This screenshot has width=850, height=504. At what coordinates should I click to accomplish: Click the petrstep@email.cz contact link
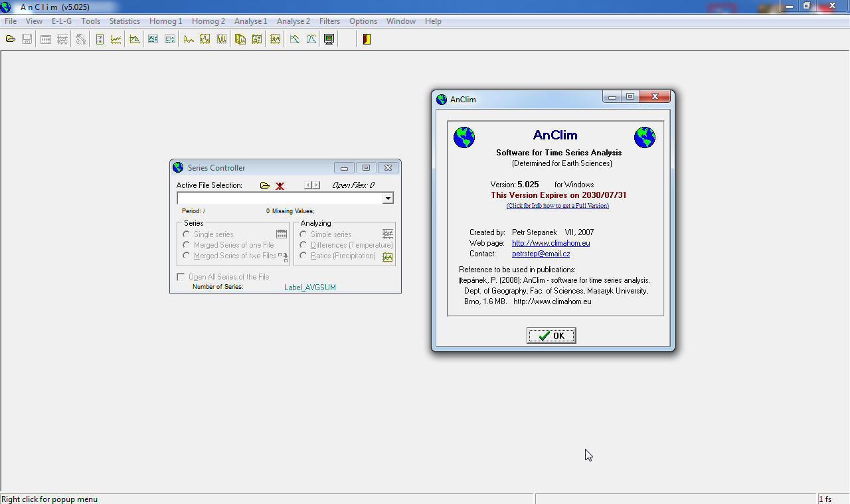point(541,254)
